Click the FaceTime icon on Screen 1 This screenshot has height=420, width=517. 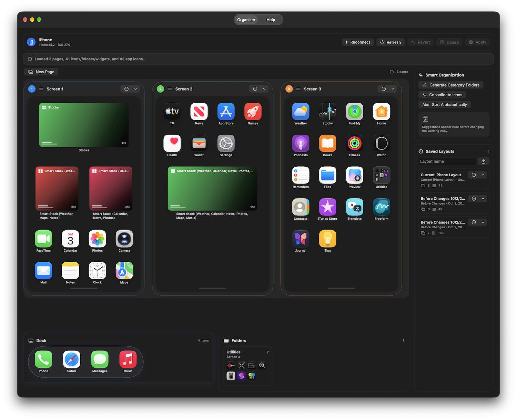pos(43,239)
